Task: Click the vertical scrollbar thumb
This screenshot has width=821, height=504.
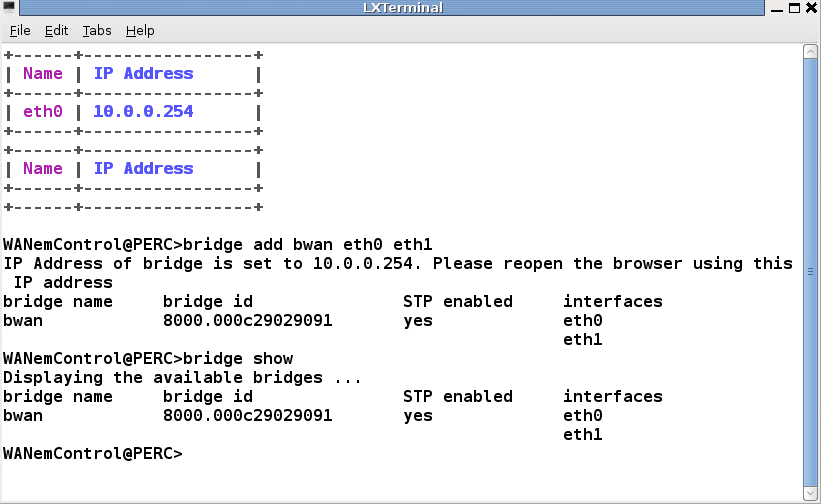Action: point(810,272)
